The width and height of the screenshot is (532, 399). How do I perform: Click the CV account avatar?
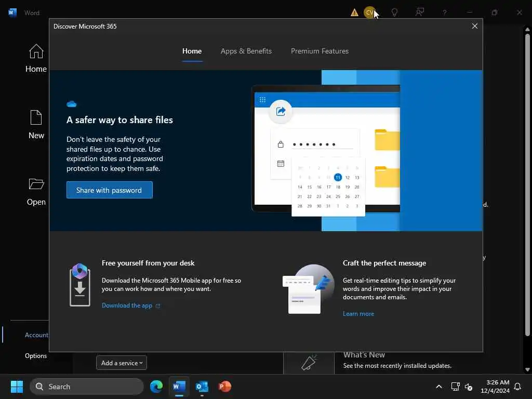(369, 12)
